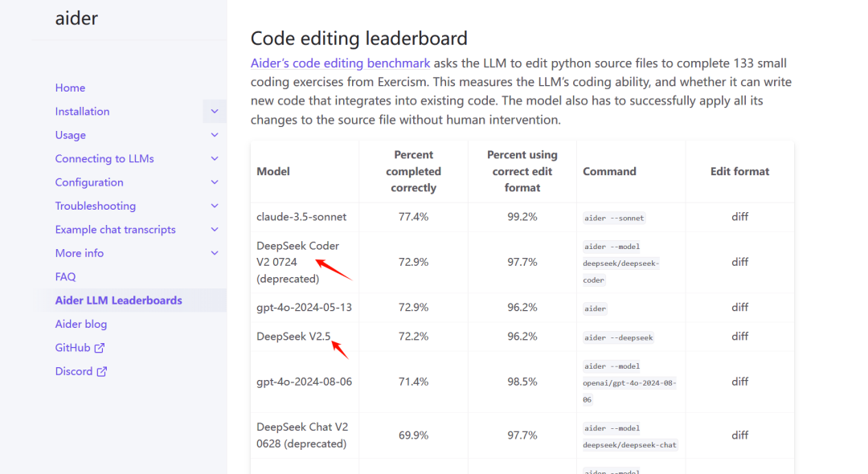
Task: Select Aider LLM Leaderboards sidebar item
Action: [118, 300]
